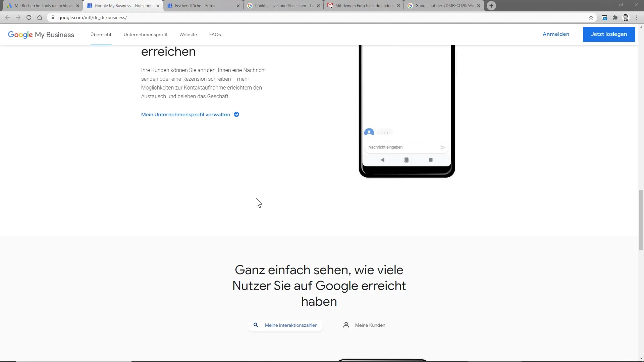644x362 pixels.
Task: Close the 'Punkte, Level und Abzeichen' tab
Action: pyautogui.click(x=318, y=6)
